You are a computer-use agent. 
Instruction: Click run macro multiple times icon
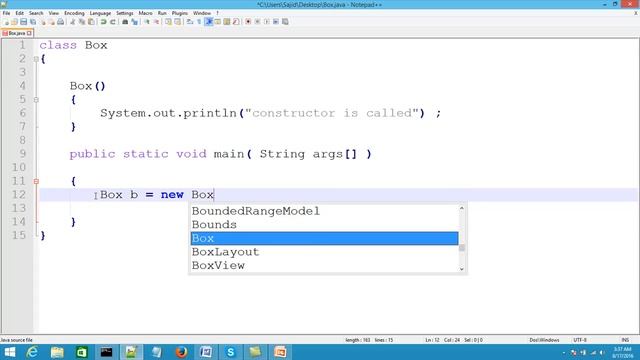click(x=276, y=22)
